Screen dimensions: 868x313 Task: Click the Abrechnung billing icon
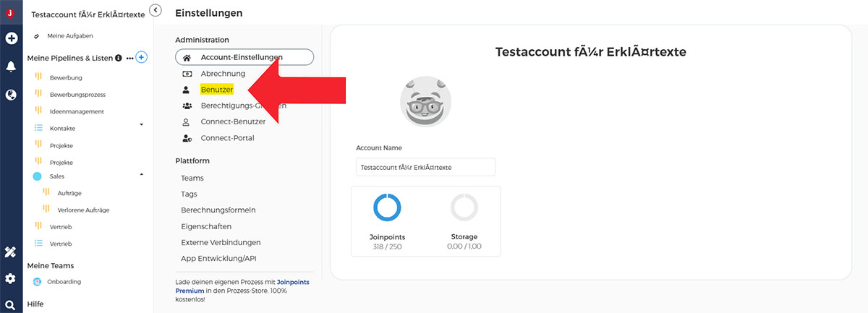click(x=186, y=74)
